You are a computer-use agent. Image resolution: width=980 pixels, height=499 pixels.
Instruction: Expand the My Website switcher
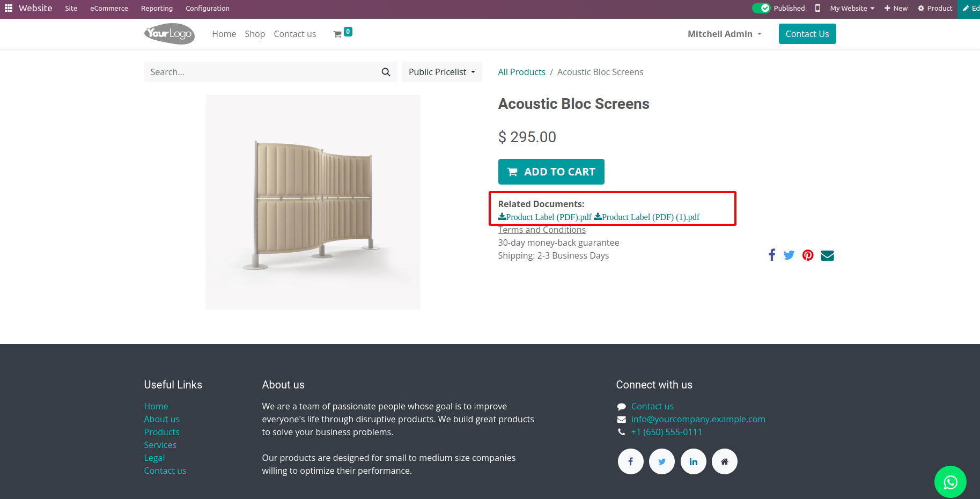pos(852,8)
